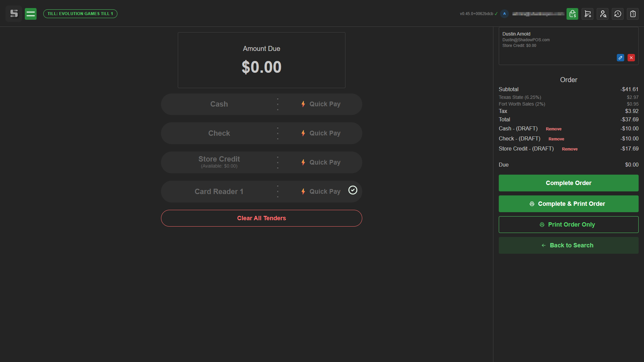The height and width of the screenshot is (362, 644).
Task: Quick Pay with Cash
Action: coord(320,104)
